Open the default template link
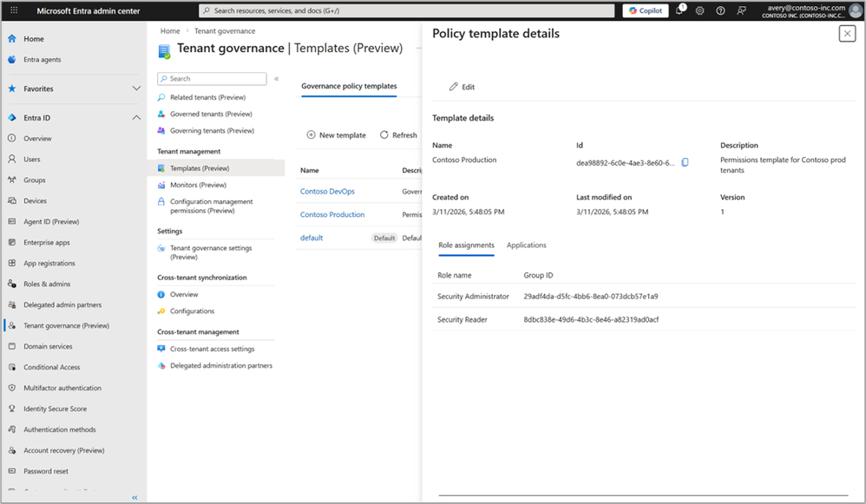The height and width of the screenshot is (504, 866). [312, 238]
